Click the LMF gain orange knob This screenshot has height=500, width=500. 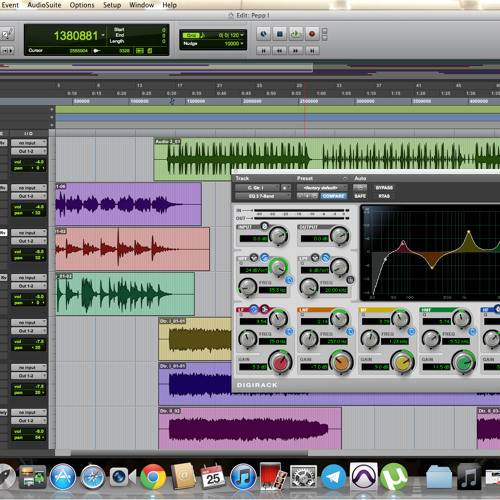point(341,362)
